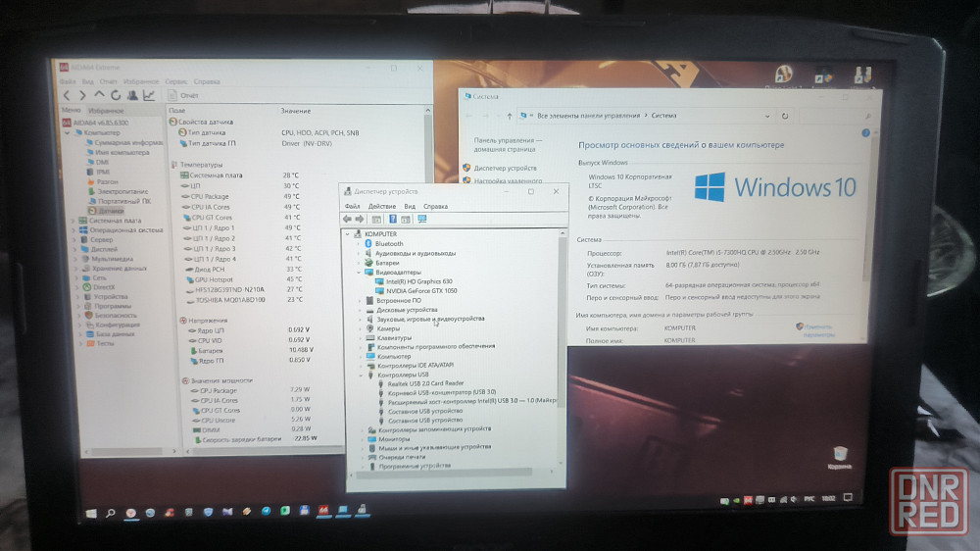Select Тесты item in AIDA64 tree

(100, 343)
